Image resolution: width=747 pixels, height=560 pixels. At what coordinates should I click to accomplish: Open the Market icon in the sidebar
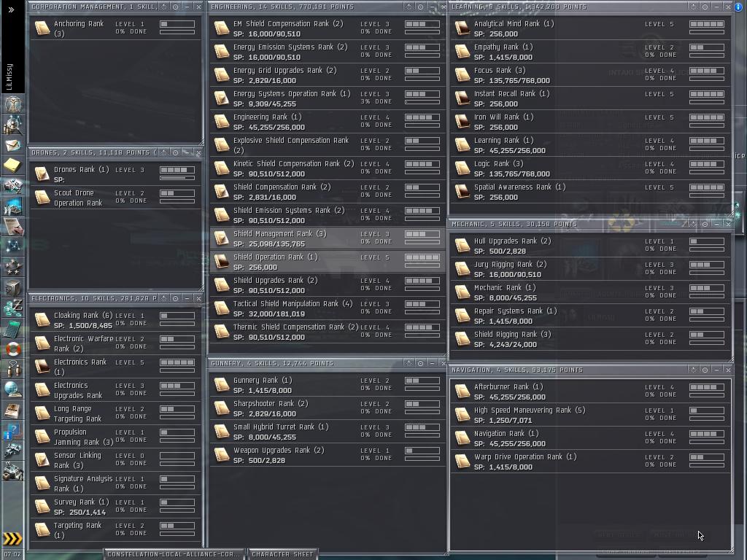(13, 206)
